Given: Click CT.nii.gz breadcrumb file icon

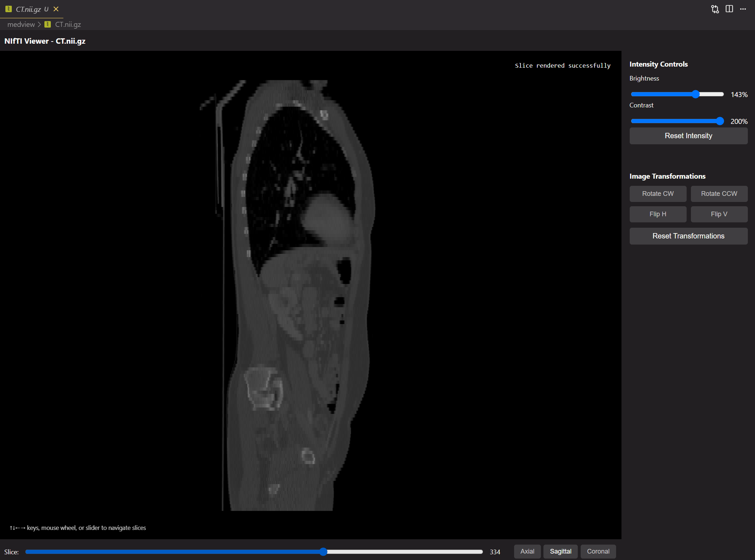Looking at the screenshot, I should pos(48,24).
